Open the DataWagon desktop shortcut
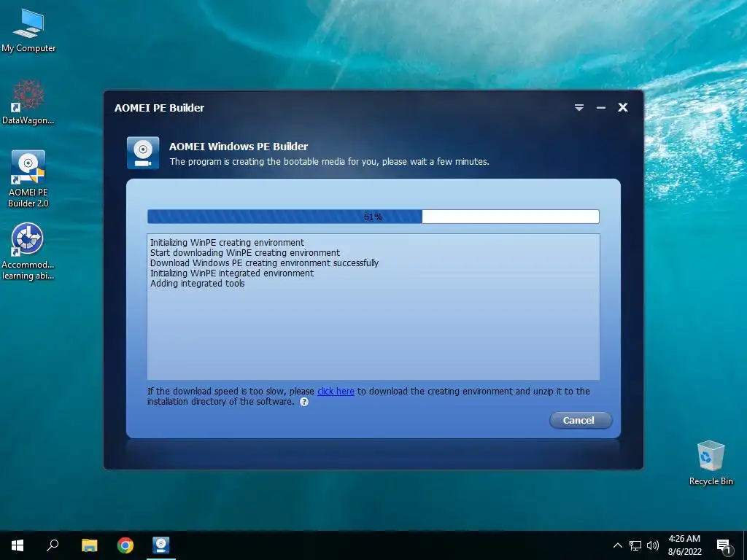 point(28,102)
